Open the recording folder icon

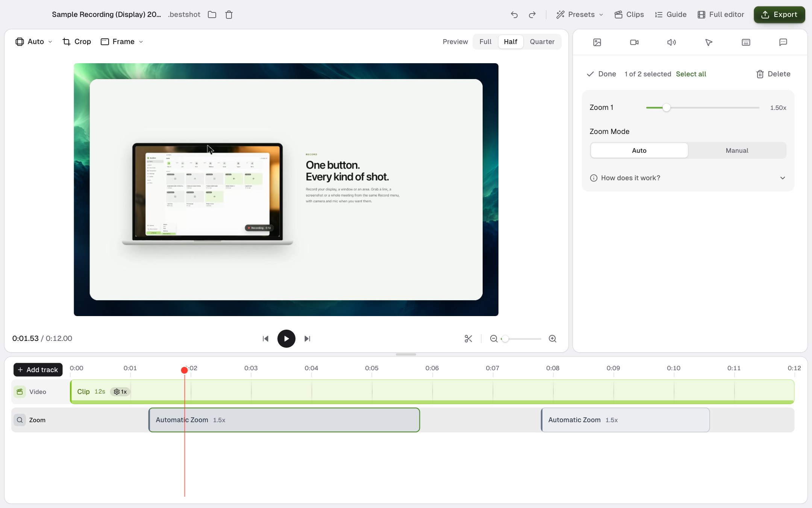coord(212,15)
